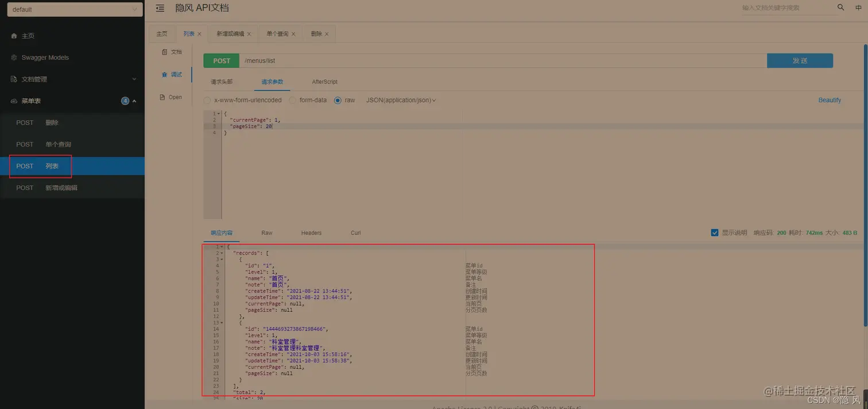The image size is (868, 409).
Task: Show the response Headers tab
Action: (x=311, y=233)
